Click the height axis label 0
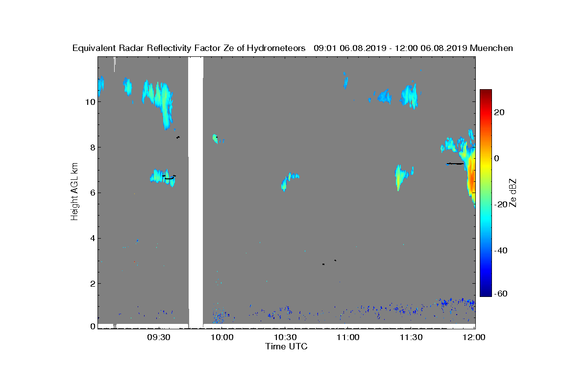 point(92,326)
